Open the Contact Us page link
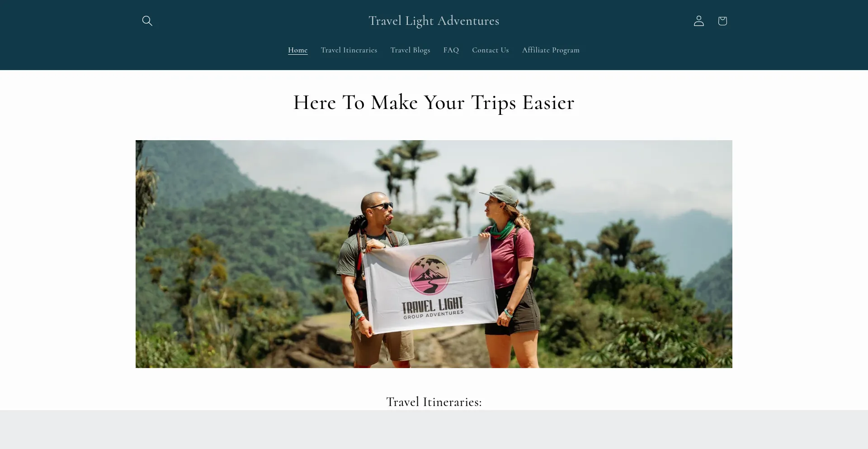 (x=490, y=50)
